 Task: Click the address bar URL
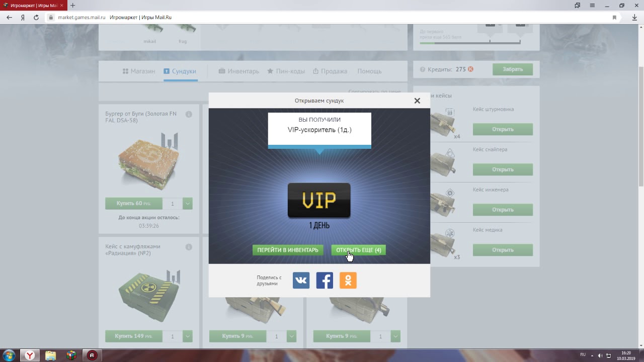[82, 17]
